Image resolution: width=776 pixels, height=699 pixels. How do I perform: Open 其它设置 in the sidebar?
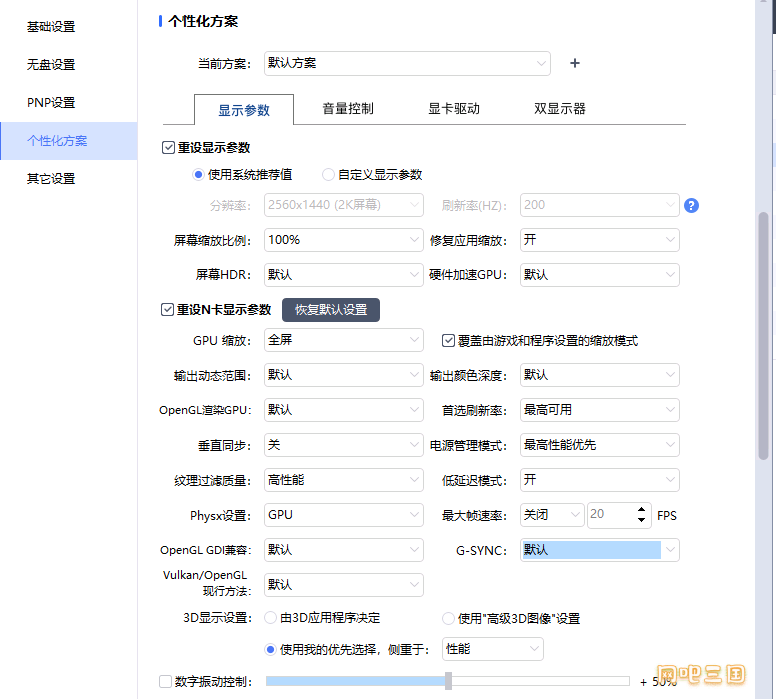click(51, 179)
